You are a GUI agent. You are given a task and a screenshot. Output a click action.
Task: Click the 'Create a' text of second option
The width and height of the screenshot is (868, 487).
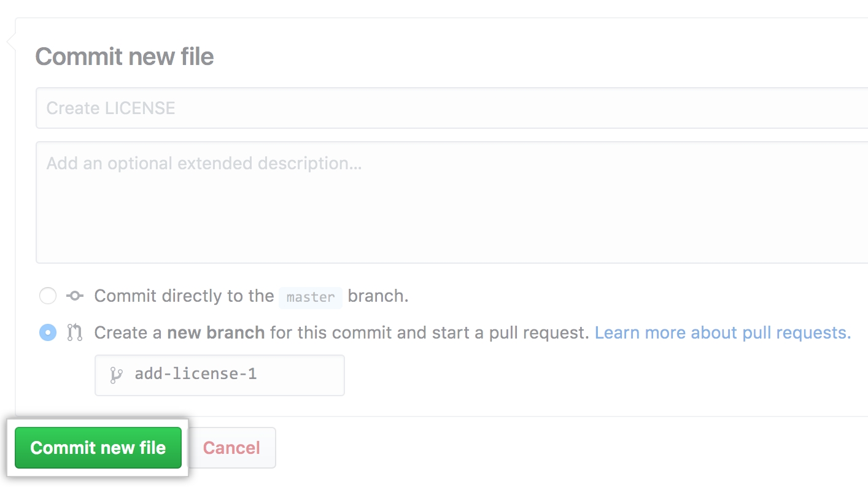coord(128,333)
